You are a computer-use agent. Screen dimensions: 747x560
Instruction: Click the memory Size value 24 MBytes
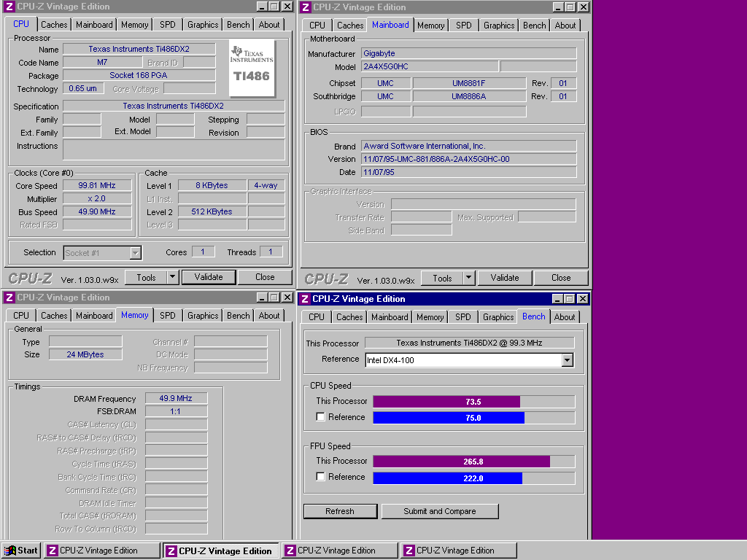(x=85, y=355)
